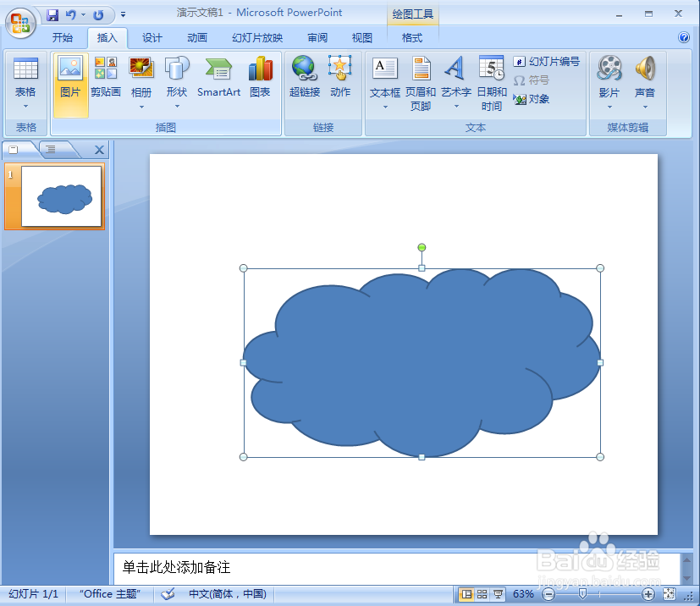Click the 幻灯片 1/1 slide indicator
700x606 pixels.
34,594
